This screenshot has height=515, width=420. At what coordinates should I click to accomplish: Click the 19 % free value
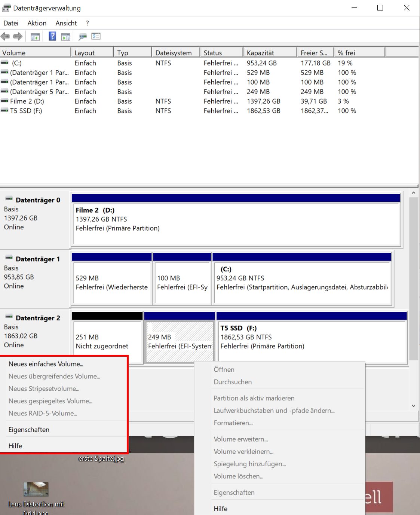345,63
